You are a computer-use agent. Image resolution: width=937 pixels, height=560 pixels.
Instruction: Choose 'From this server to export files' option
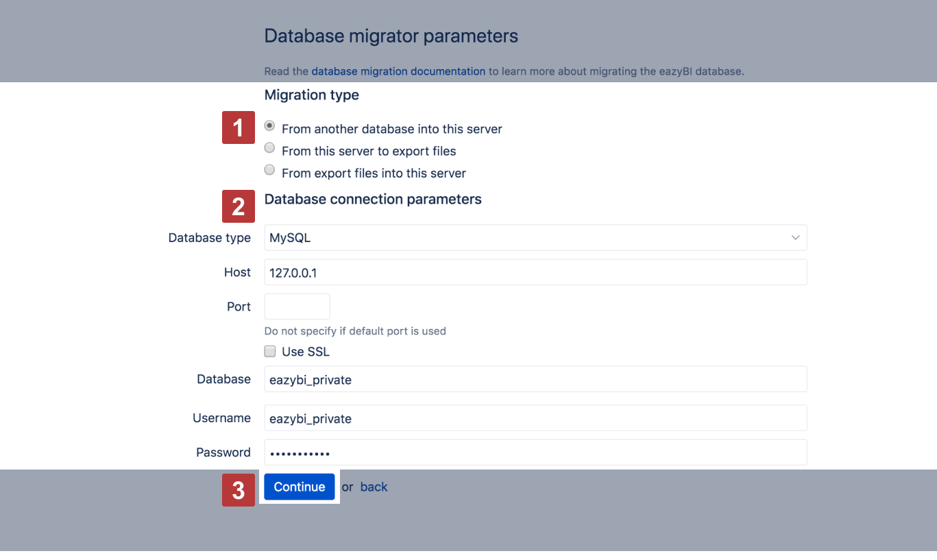(269, 148)
